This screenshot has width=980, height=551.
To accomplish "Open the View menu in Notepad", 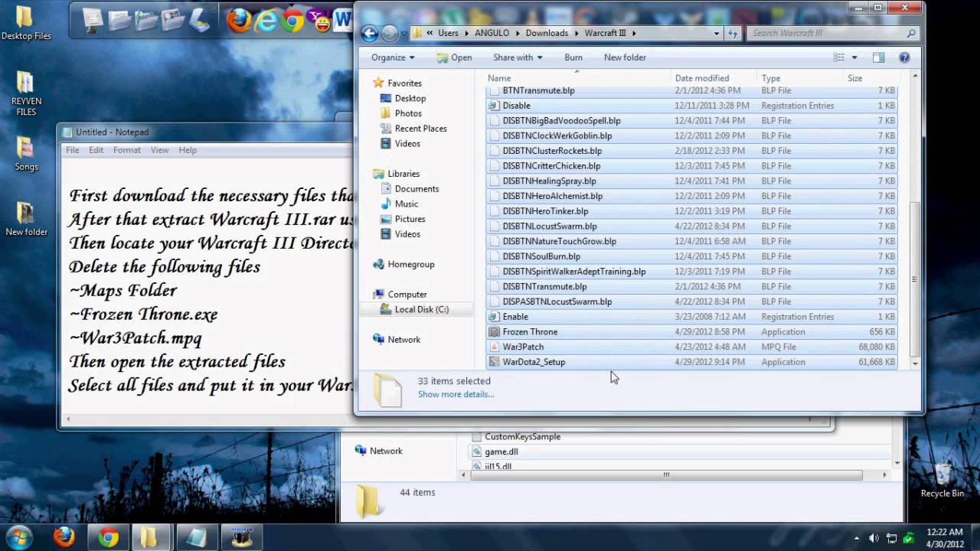I will (x=159, y=150).
